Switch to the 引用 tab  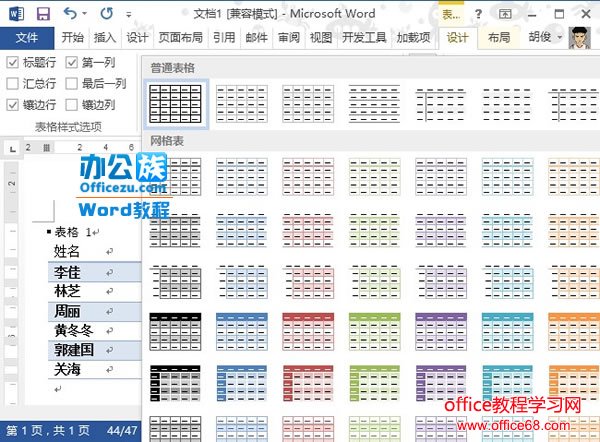224,38
